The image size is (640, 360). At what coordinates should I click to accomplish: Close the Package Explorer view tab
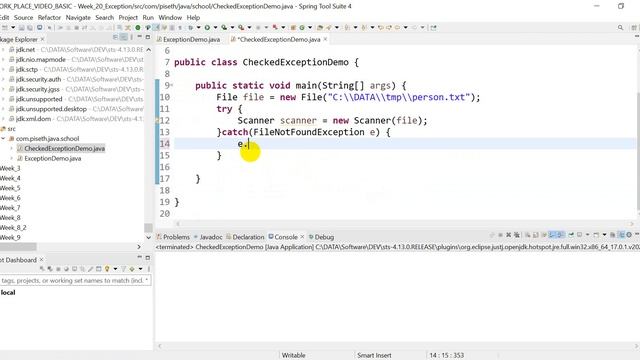pos(42,39)
